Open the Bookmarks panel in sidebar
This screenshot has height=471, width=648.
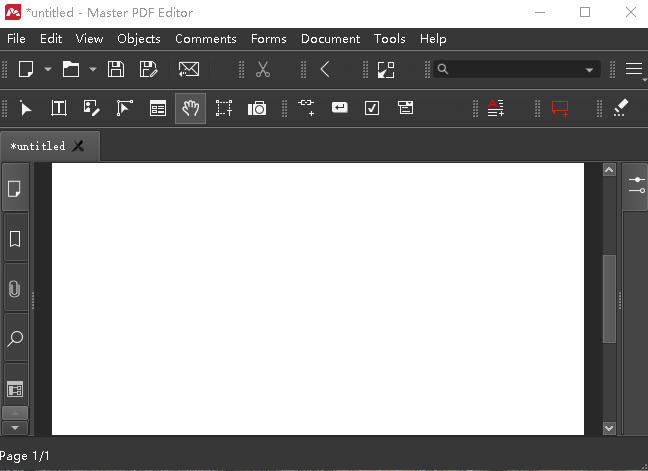[15, 239]
